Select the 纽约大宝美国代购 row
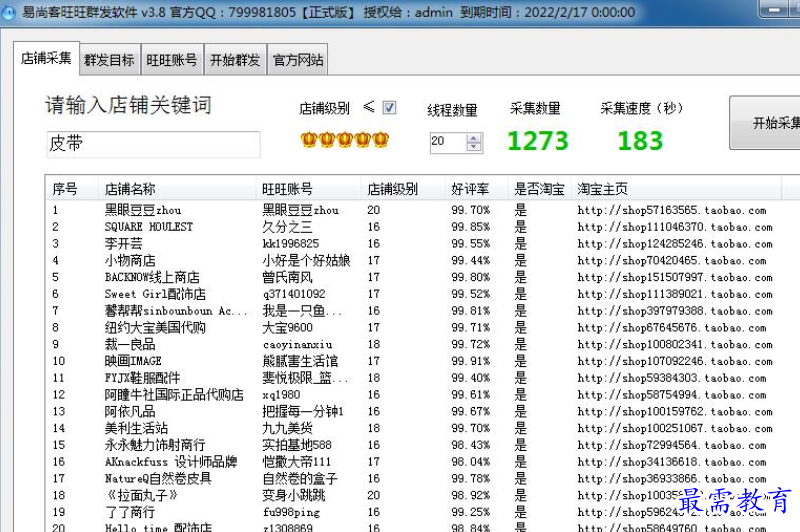The width and height of the screenshot is (800, 532). pyautogui.click(x=155, y=327)
